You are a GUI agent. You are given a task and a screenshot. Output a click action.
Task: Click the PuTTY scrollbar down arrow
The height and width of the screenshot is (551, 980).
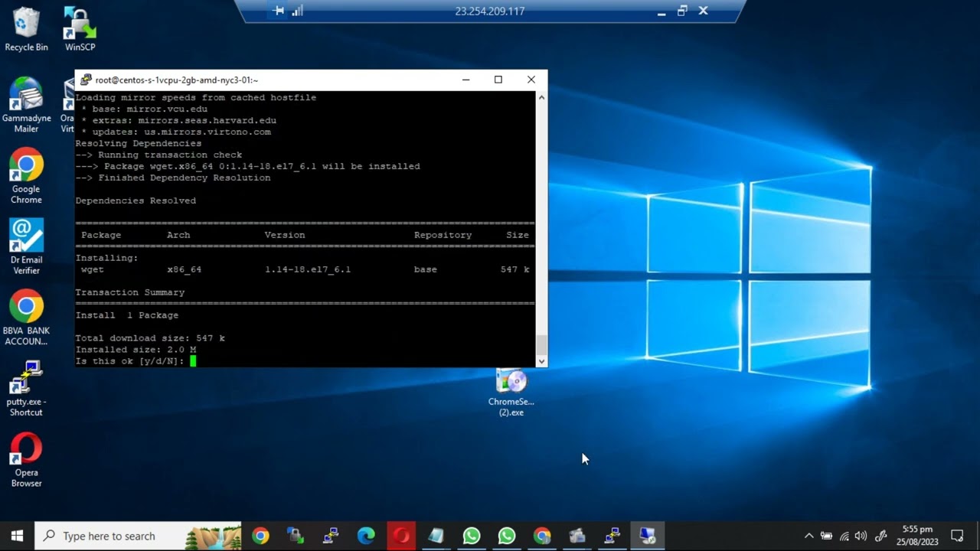(x=542, y=361)
